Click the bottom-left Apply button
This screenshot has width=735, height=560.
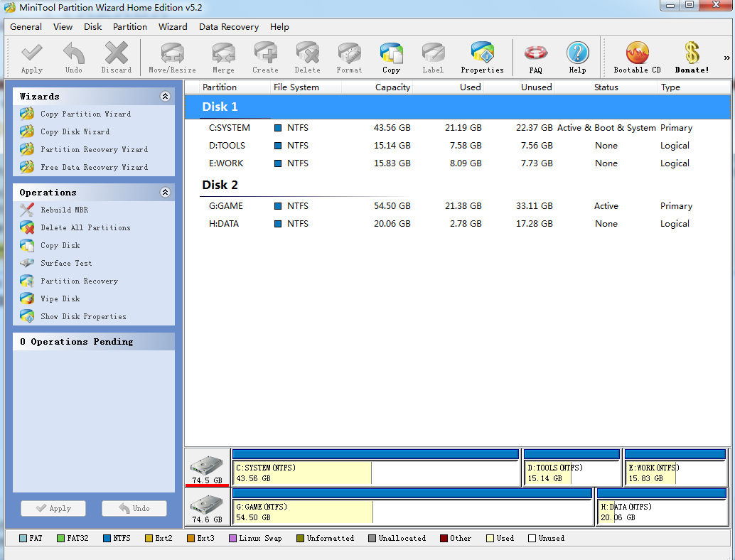pos(53,508)
